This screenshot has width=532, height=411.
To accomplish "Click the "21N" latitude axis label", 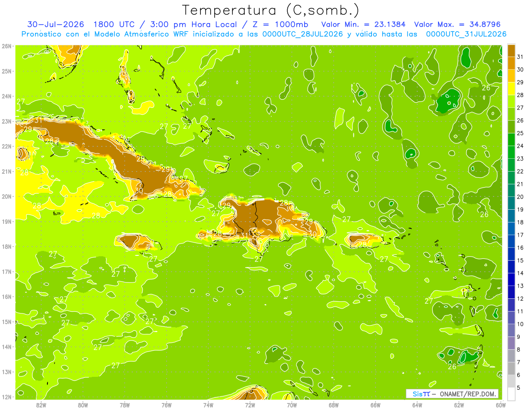I will point(6,171).
